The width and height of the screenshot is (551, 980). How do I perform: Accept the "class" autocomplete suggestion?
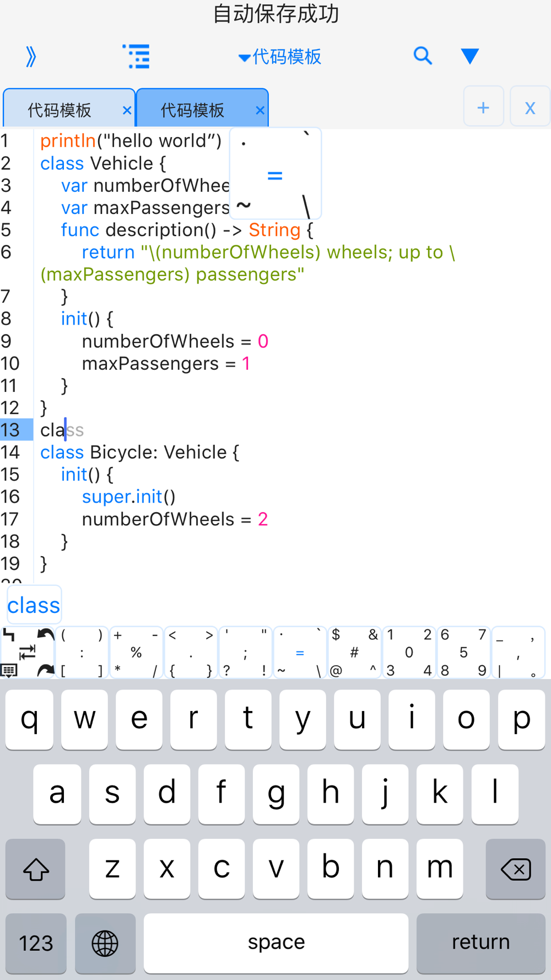(x=34, y=605)
